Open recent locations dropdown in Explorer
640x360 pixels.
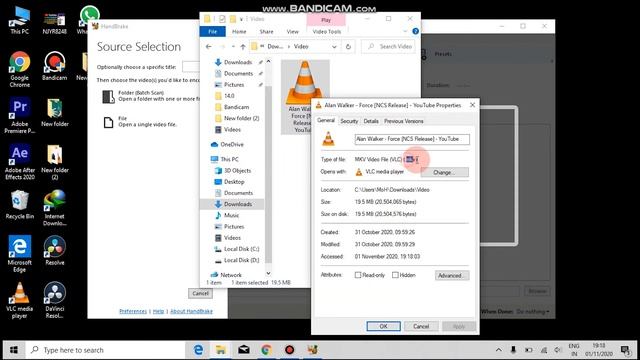coord(233,47)
